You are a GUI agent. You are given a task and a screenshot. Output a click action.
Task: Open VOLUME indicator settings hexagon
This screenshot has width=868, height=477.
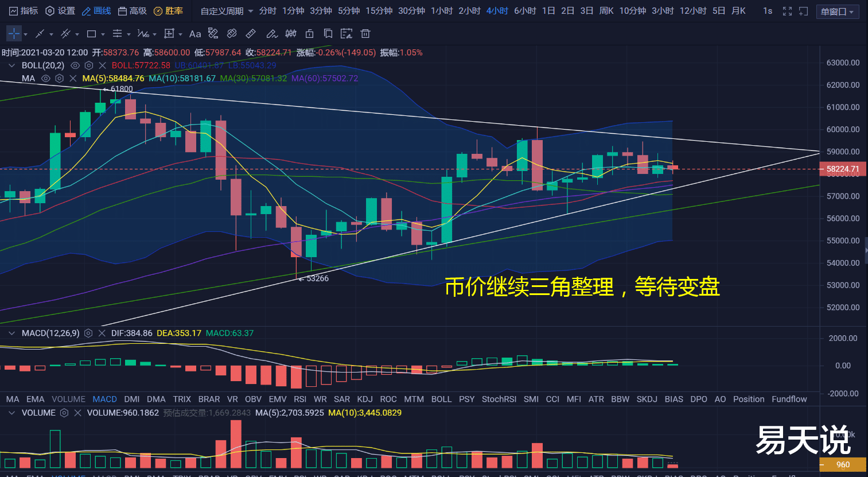click(x=64, y=413)
